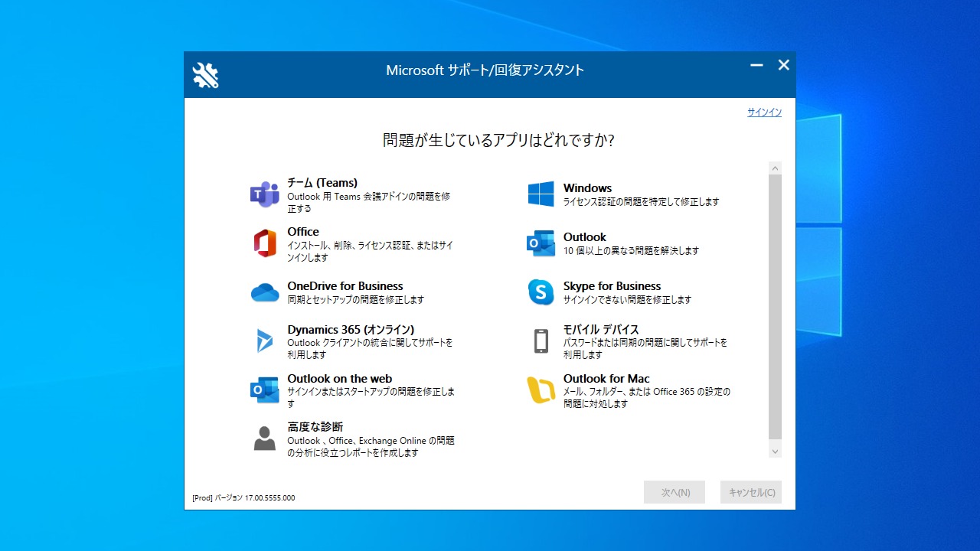Image resolution: width=980 pixels, height=551 pixels.
Task: Select Skype for Business title text
Action: (612, 286)
